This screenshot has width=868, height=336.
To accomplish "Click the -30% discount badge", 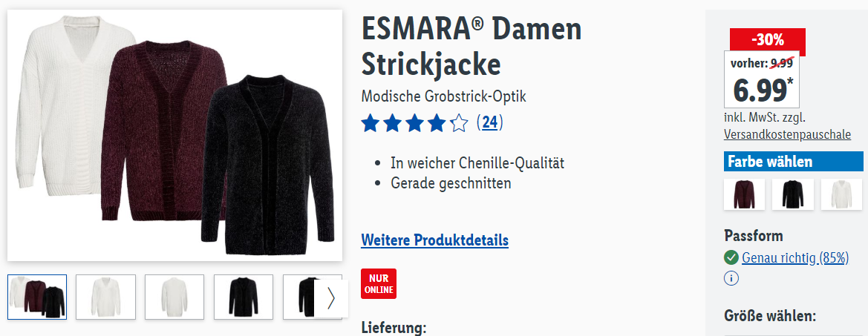I will click(x=767, y=40).
